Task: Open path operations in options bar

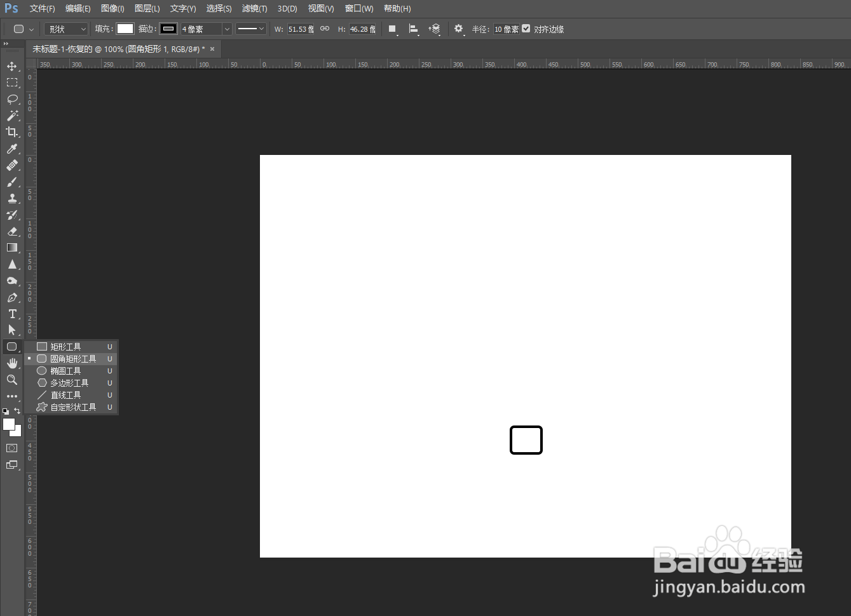Action: (x=393, y=29)
